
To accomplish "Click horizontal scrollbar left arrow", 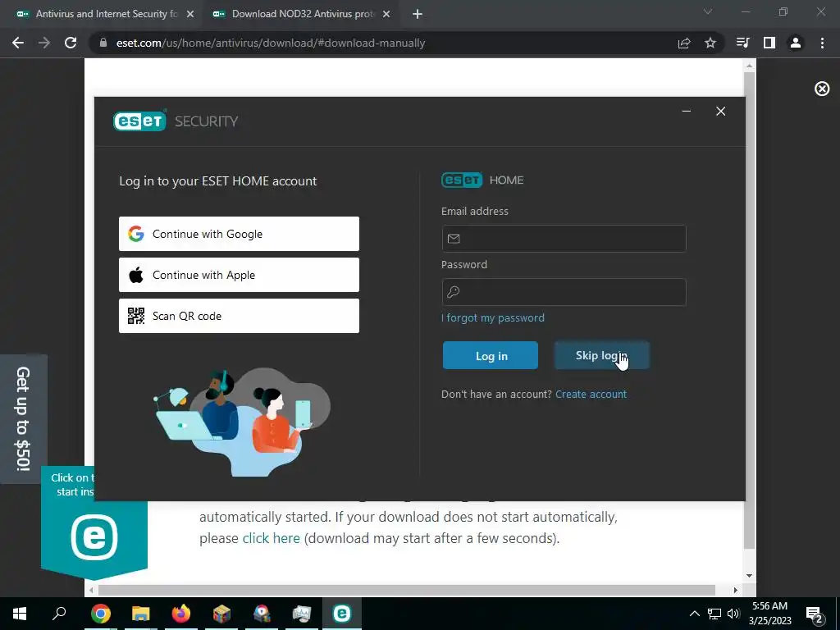I will [x=92, y=590].
